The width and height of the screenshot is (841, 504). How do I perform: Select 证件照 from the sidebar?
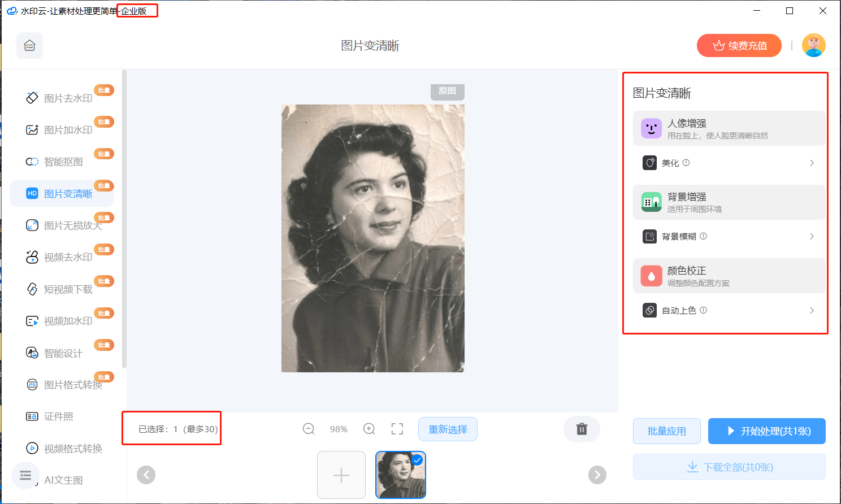click(62, 416)
